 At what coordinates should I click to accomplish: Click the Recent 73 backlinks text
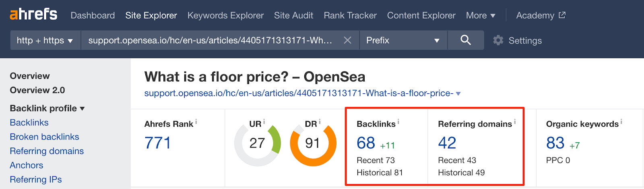pyautogui.click(x=376, y=160)
